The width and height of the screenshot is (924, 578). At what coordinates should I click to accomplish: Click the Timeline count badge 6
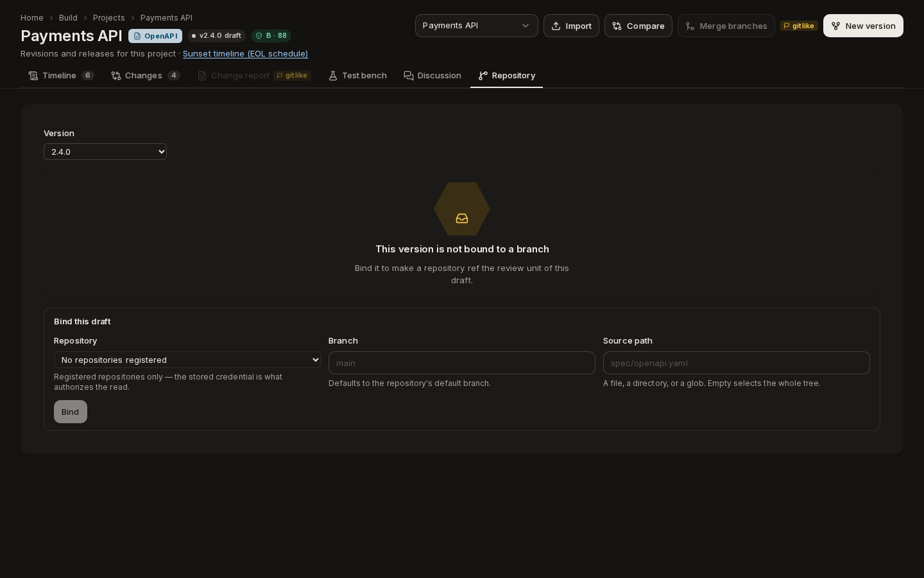tap(88, 76)
